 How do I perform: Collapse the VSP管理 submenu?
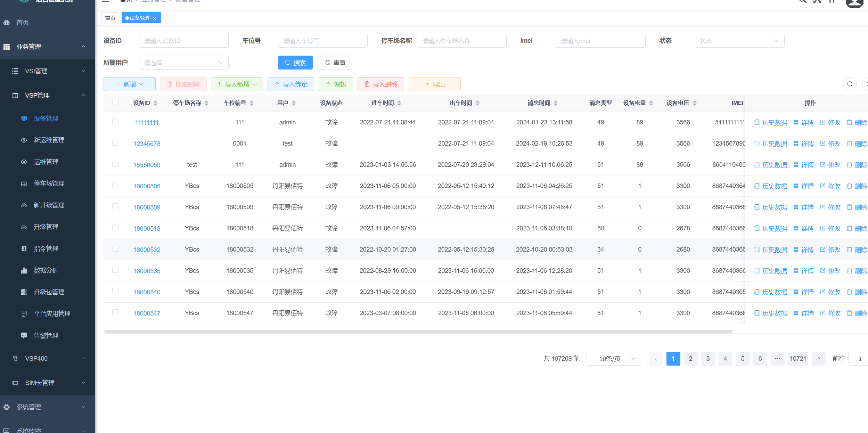47,95
